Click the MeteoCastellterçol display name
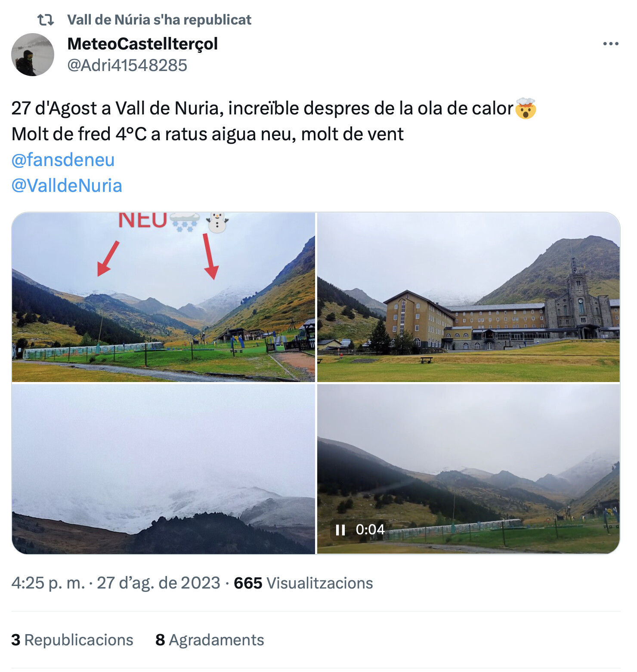Screen dimensions: 637x672 142,44
